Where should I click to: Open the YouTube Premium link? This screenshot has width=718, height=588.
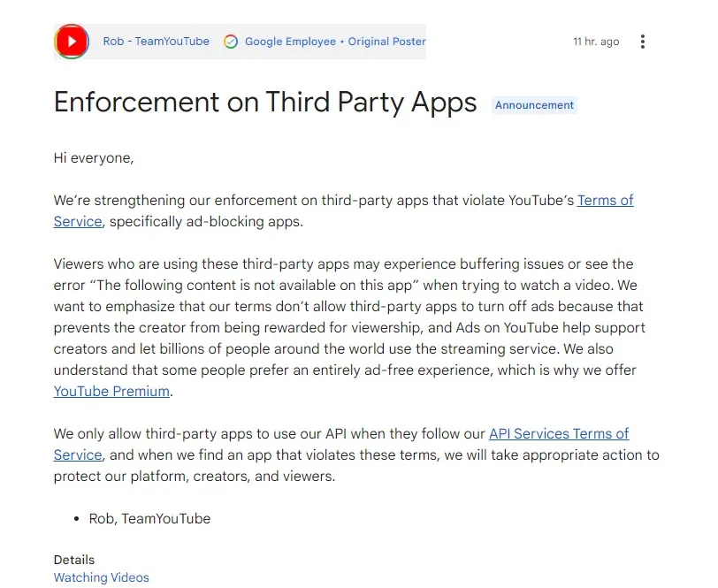coord(111,391)
